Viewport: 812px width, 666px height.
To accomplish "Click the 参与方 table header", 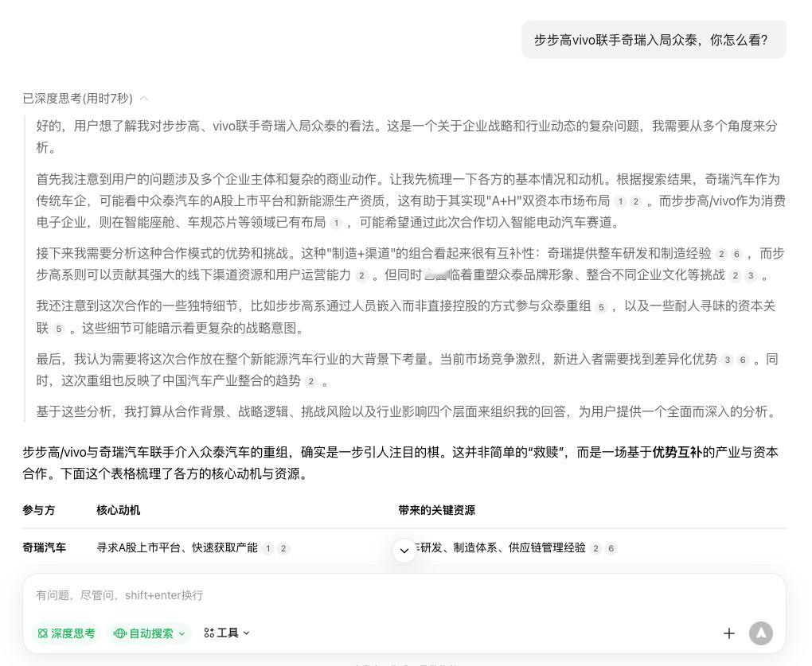I will [x=39, y=510].
